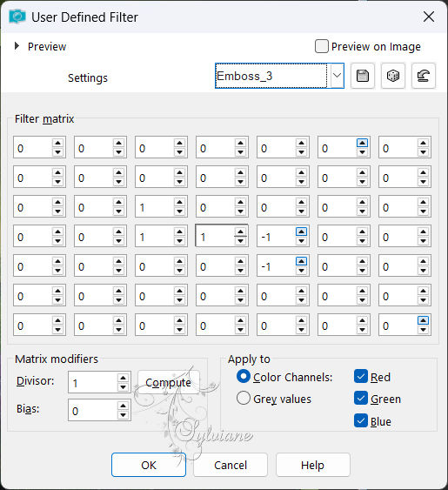Uncheck the Red color channel
Viewport: 448px width, 490px height.
pyautogui.click(x=361, y=377)
